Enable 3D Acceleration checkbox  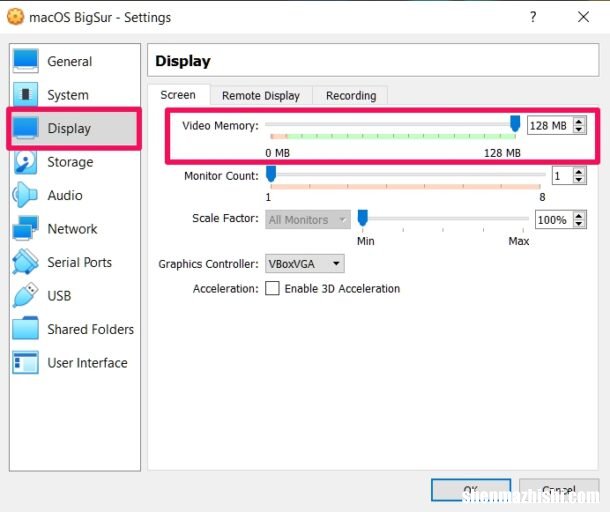pyautogui.click(x=272, y=289)
